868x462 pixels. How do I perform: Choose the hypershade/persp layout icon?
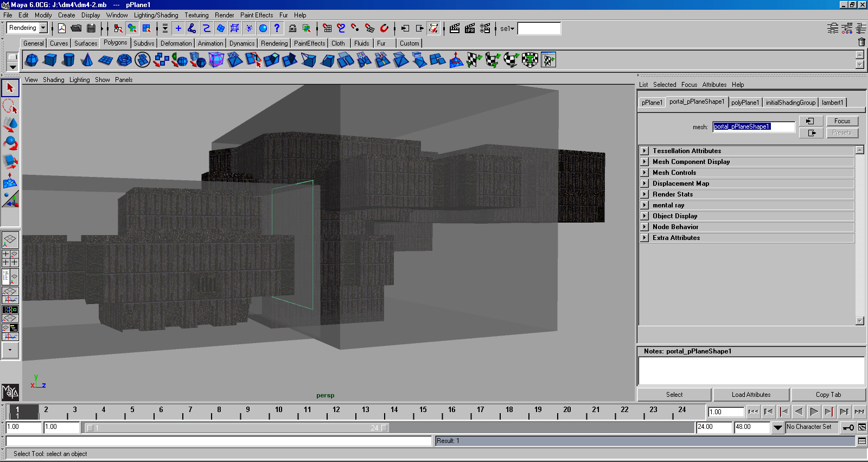(10, 313)
